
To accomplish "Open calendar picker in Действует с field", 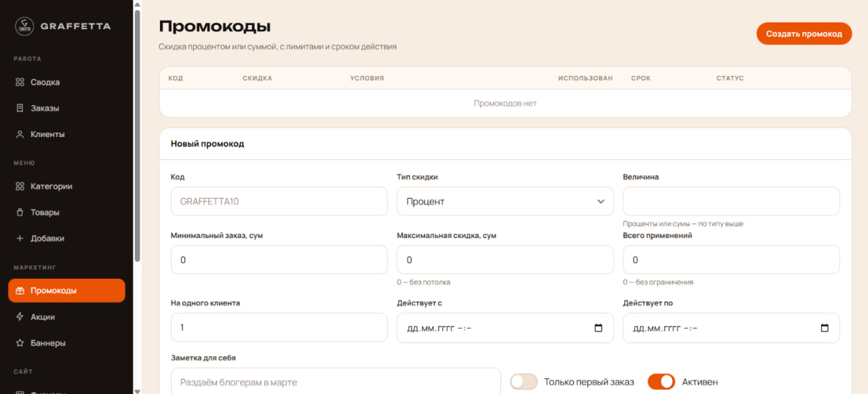I will [598, 328].
